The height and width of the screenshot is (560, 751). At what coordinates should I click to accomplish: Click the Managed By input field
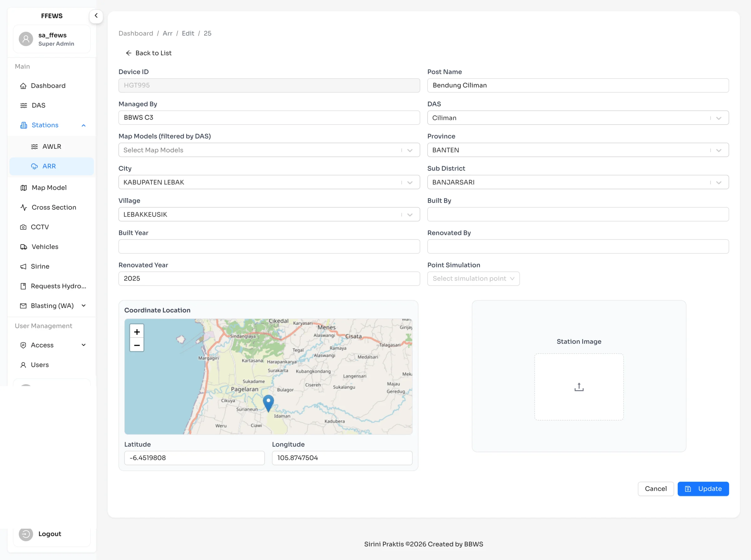(269, 118)
